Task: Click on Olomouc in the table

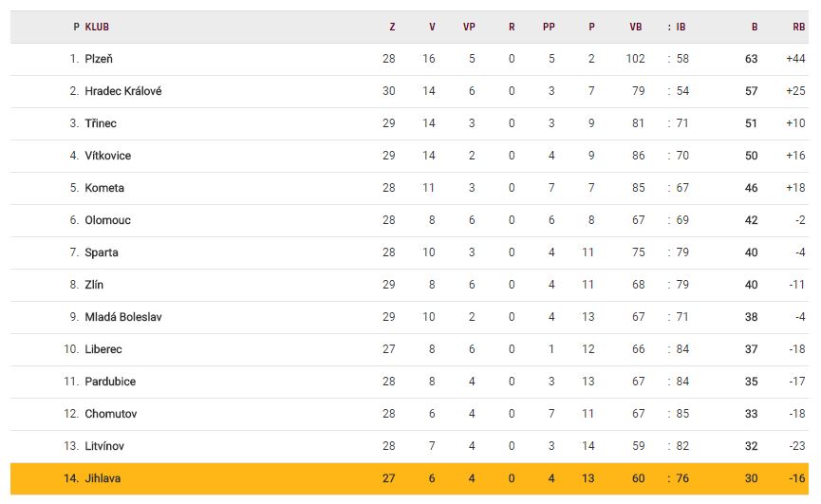Action: point(107,220)
